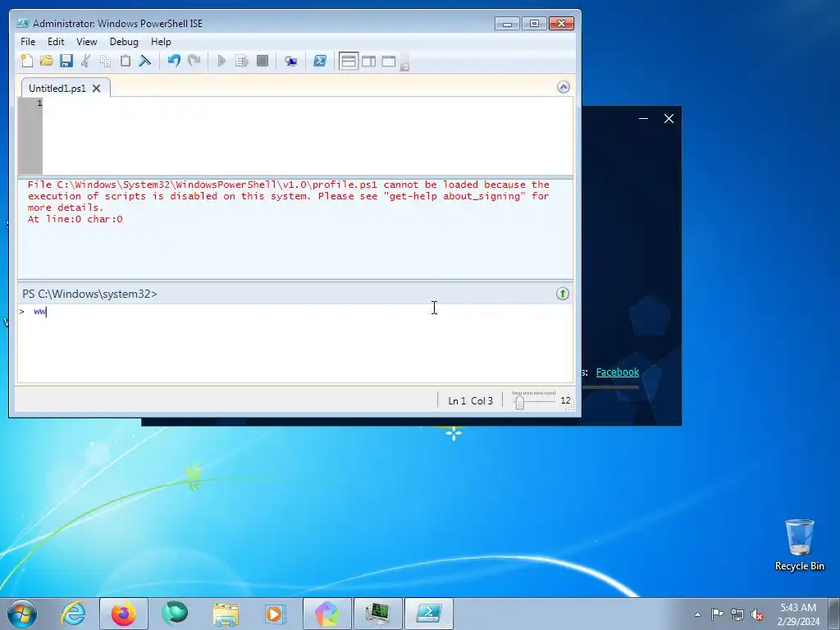
Task: Open Action Center flag icon in tray
Action: pos(717,614)
